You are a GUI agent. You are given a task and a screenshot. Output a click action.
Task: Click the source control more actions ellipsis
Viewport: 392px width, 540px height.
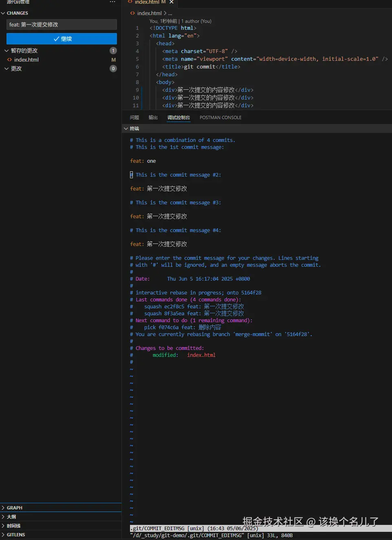click(x=112, y=2)
